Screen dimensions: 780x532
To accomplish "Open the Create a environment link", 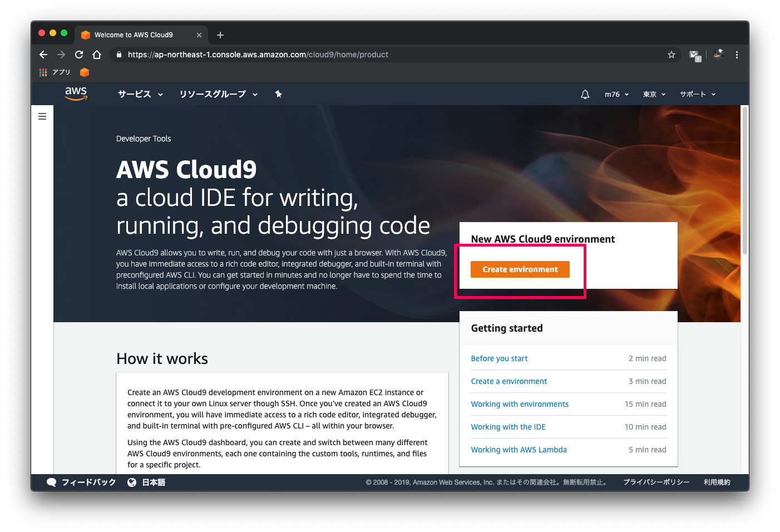I will [509, 381].
